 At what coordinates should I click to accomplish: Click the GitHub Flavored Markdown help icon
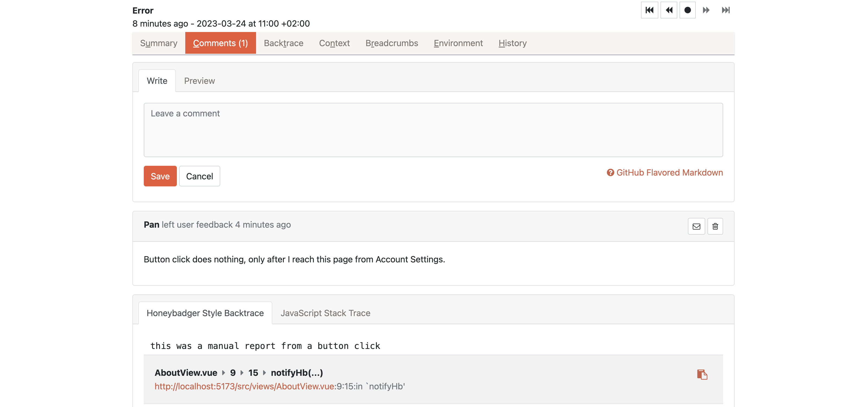point(610,173)
